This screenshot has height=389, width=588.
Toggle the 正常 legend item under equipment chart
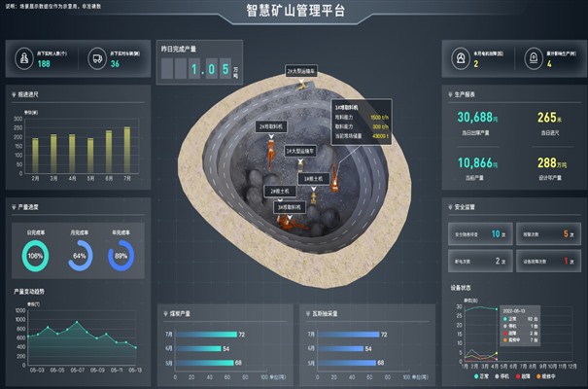(x=481, y=376)
